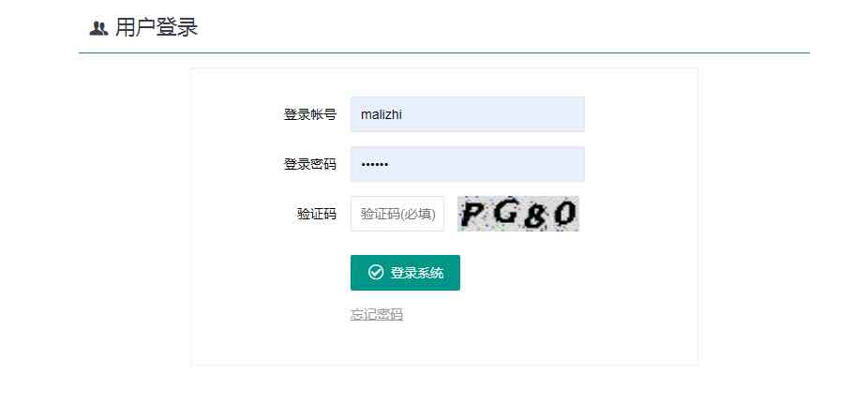This screenshot has height=404, width=868.
Task: Focus the 验证码(必填) captcha input box
Action: pyautogui.click(x=397, y=214)
